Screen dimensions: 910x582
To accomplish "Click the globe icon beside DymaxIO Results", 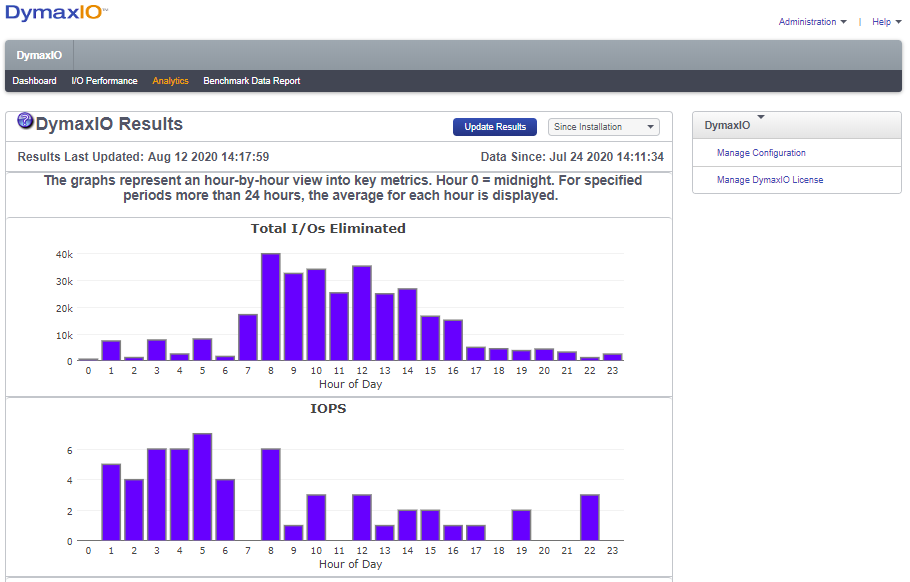I will tap(23, 120).
